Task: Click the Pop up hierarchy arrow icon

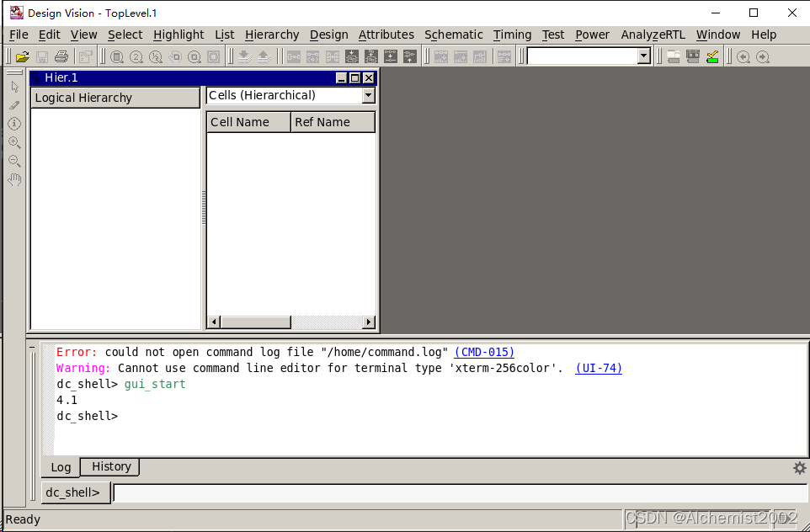Action: [x=264, y=56]
